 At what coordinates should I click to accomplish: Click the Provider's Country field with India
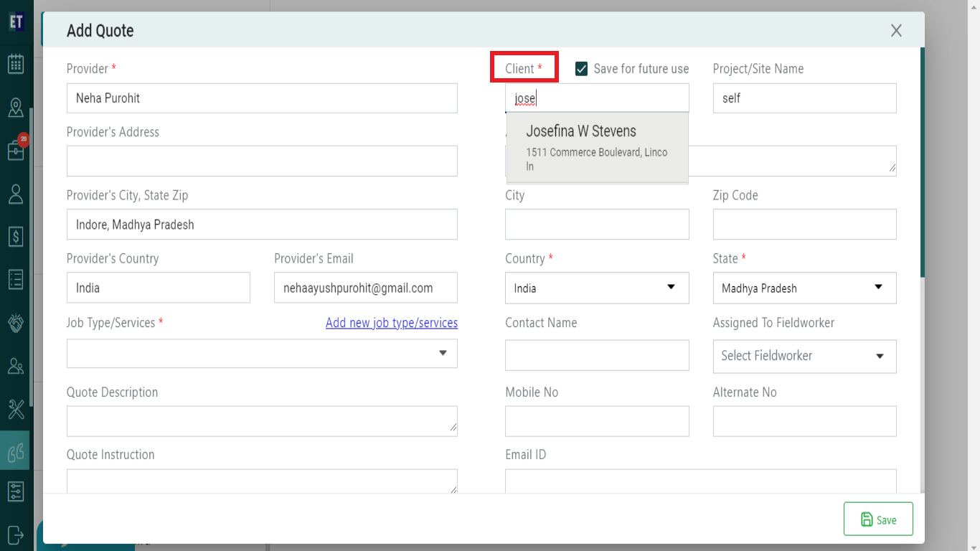tap(159, 288)
